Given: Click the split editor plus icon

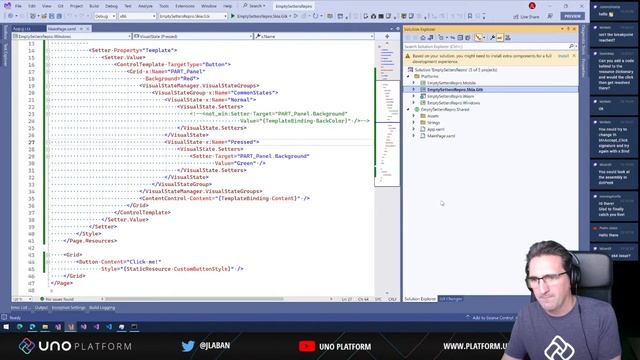Looking at the screenshot, I should [387, 36].
